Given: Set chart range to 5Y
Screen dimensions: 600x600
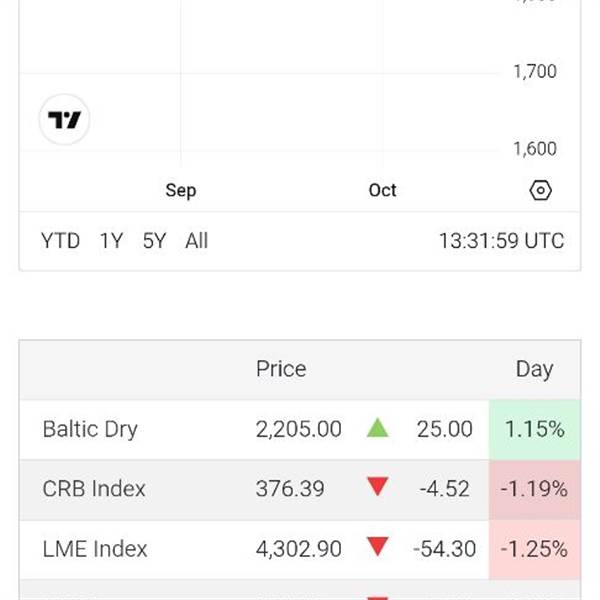Looking at the screenshot, I should (154, 241).
